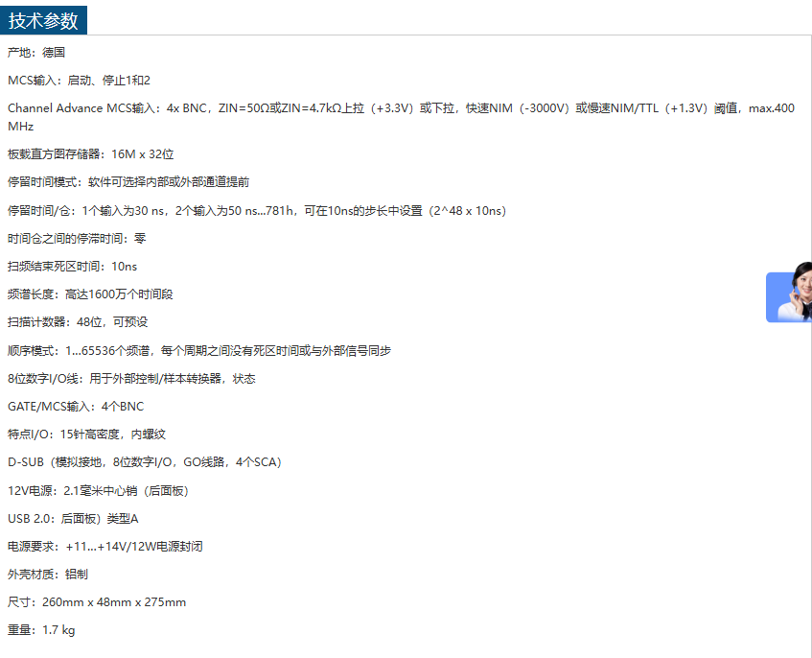The width and height of the screenshot is (812, 658).
Task: Click the 频谱长度 specification line
Action: coord(90,294)
